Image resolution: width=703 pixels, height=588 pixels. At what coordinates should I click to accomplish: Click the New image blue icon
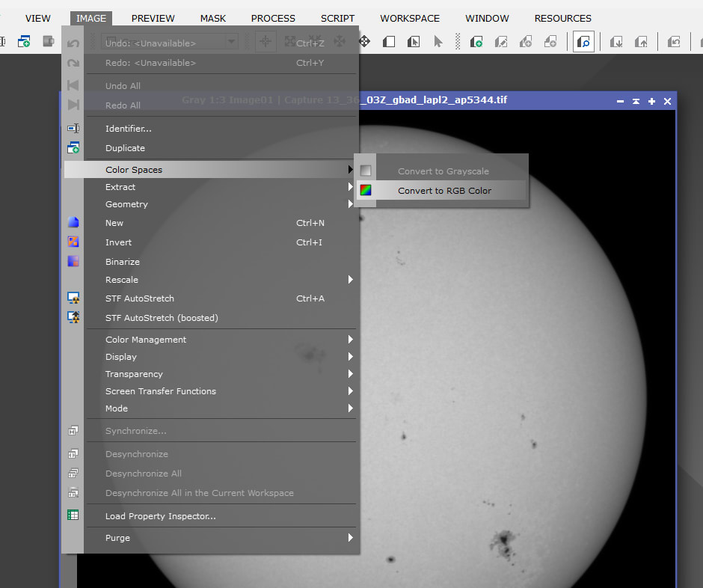[x=73, y=222]
